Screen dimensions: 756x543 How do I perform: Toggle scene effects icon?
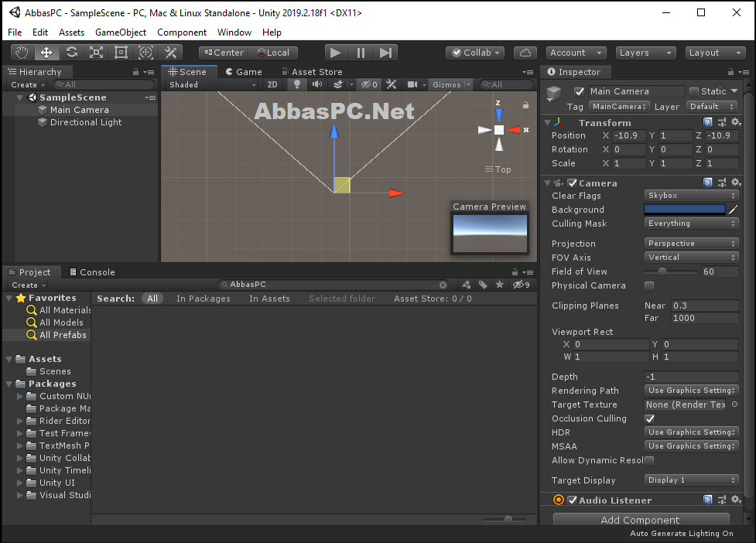338,84
